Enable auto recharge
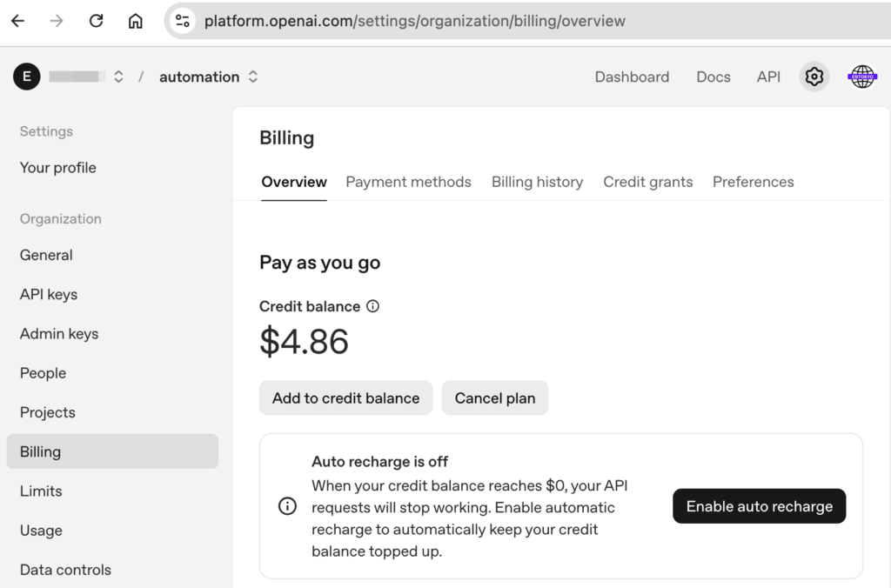This screenshot has height=588, width=891. (x=759, y=506)
